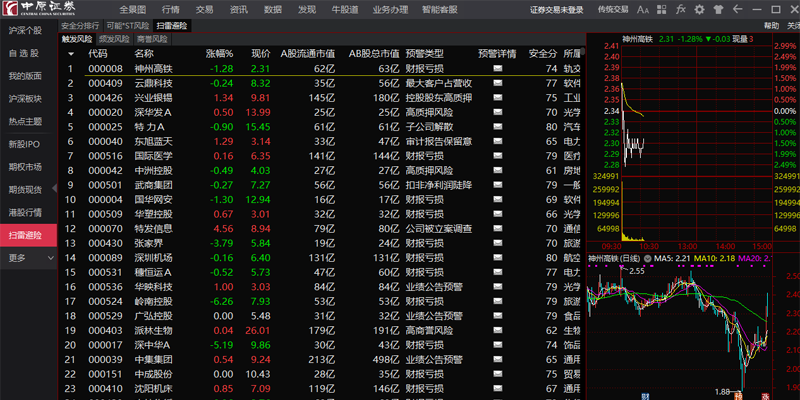The image size is (800, 400).
Task: Switch to the 可能*ST风险 tab
Action: 128,26
